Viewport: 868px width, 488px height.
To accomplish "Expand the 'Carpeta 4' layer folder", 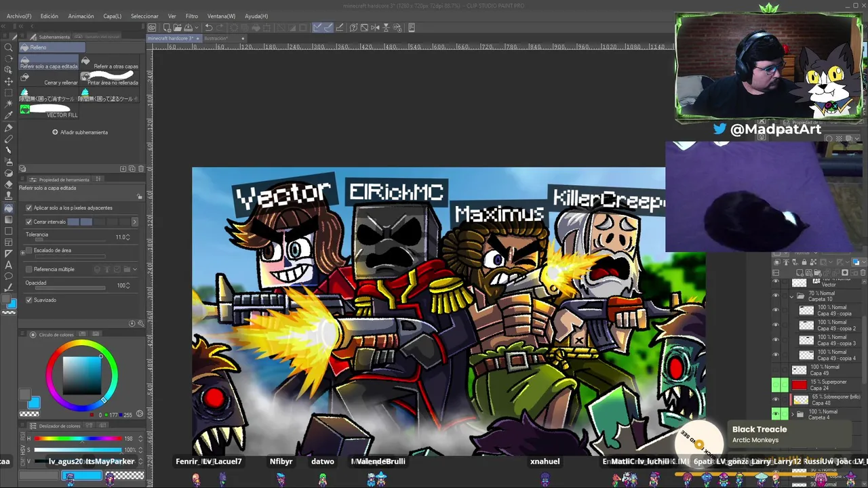I will click(791, 414).
